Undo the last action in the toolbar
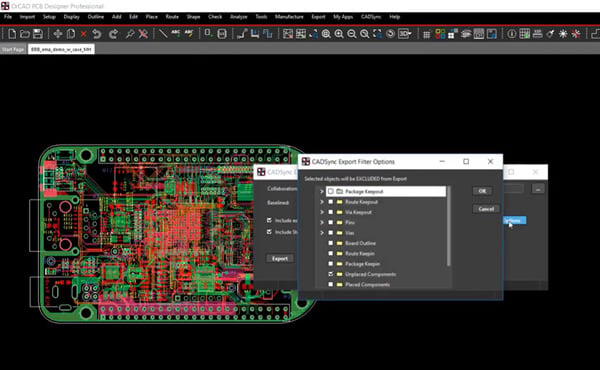 (97, 34)
